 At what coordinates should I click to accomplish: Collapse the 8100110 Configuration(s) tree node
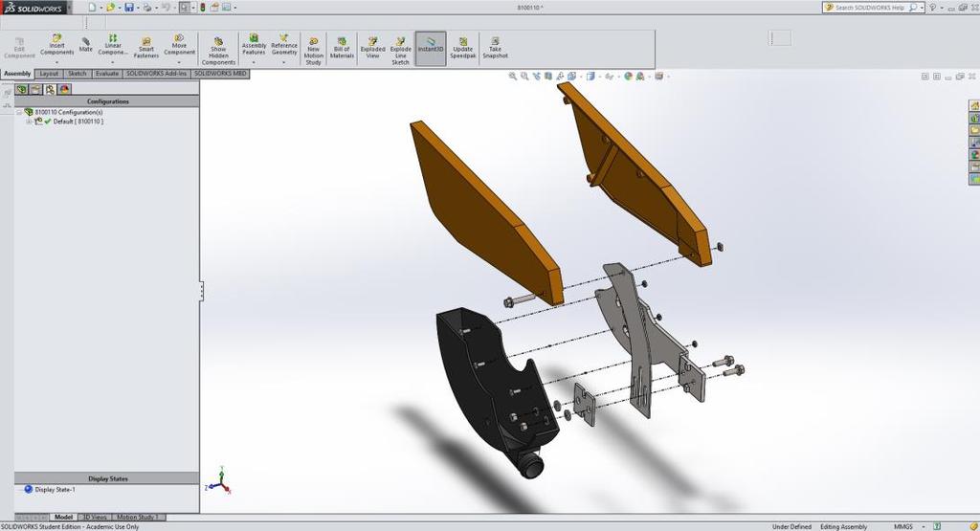[x=19, y=113]
